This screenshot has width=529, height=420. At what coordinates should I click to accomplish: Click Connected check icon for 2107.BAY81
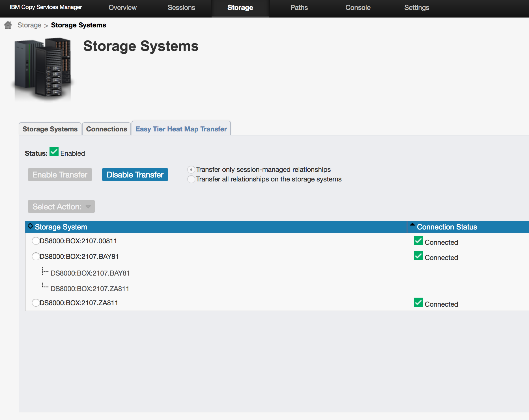click(418, 256)
